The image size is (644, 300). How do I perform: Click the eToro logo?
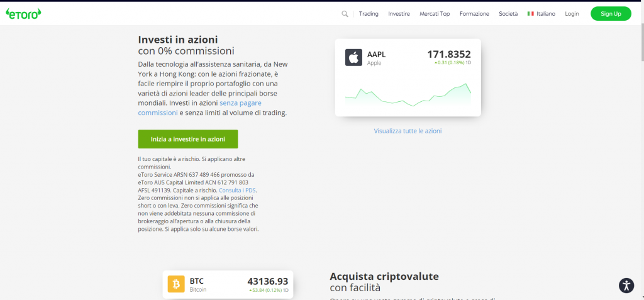[23, 13]
